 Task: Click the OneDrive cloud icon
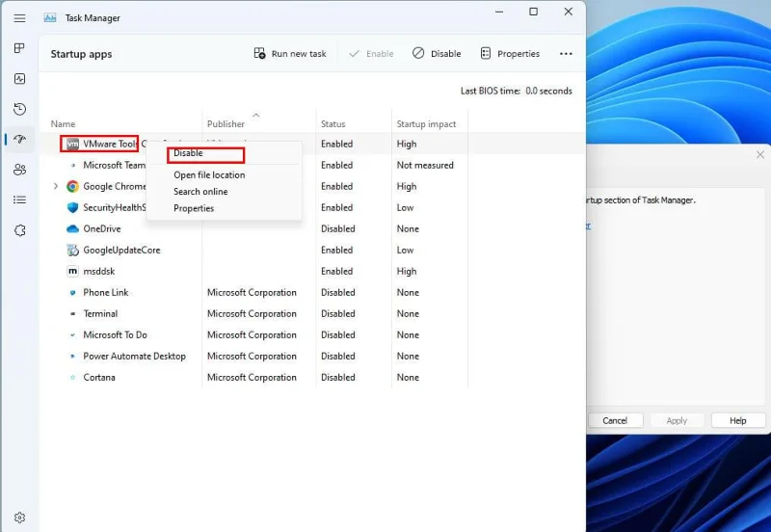pos(73,228)
